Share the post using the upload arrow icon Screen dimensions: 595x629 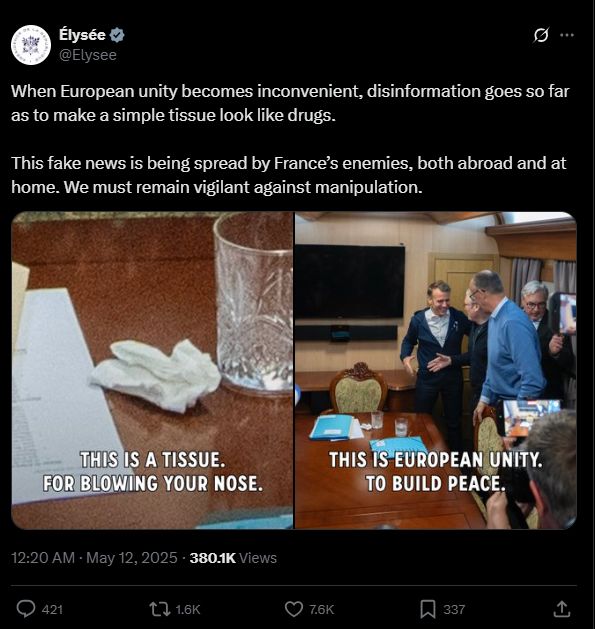562,609
